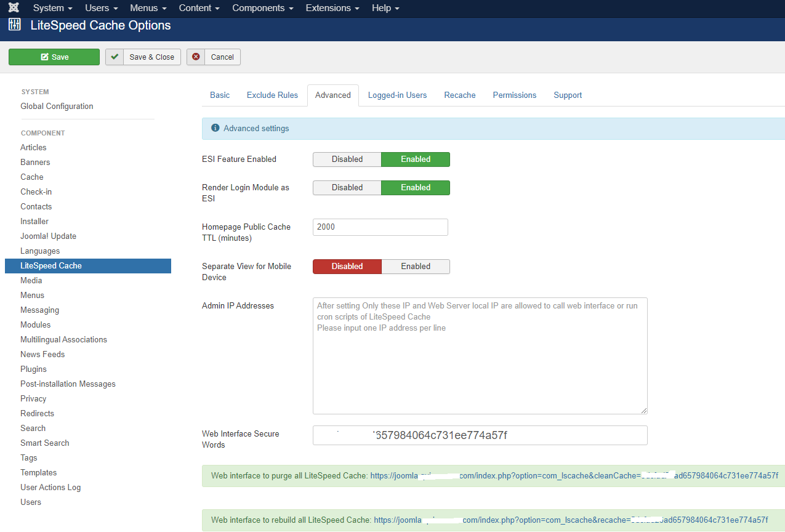785x532 pixels.
Task: Switch to the Basic tab
Action: 220,95
